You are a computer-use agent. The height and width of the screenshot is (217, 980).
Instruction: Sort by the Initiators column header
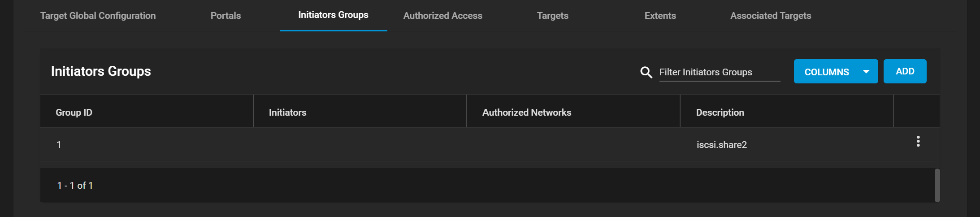click(x=287, y=113)
